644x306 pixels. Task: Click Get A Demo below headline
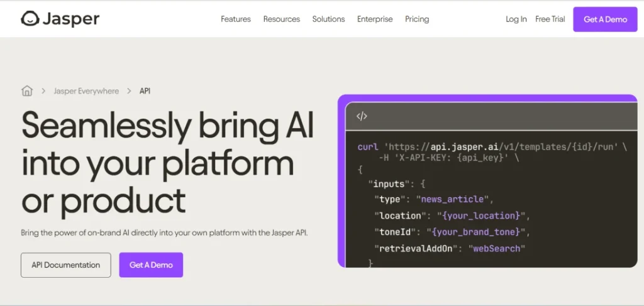pos(151,265)
